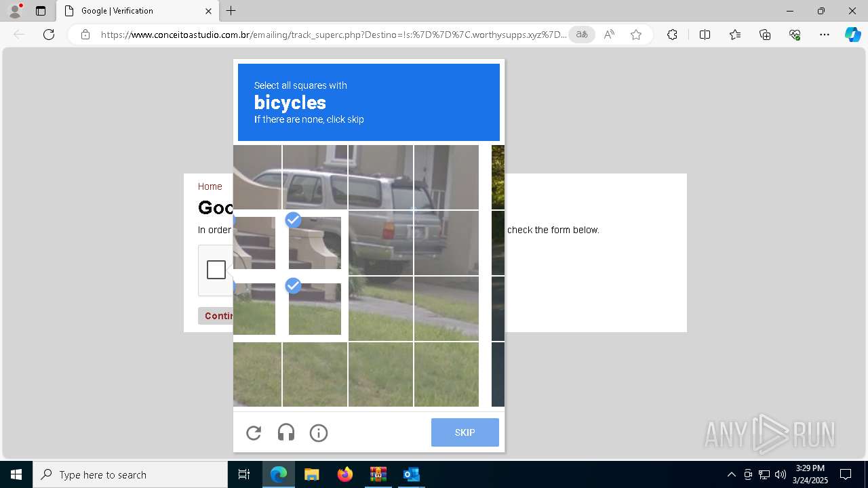868x488 pixels.
Task: Launch Firefox from taskbar
Action: click(345, 474)
